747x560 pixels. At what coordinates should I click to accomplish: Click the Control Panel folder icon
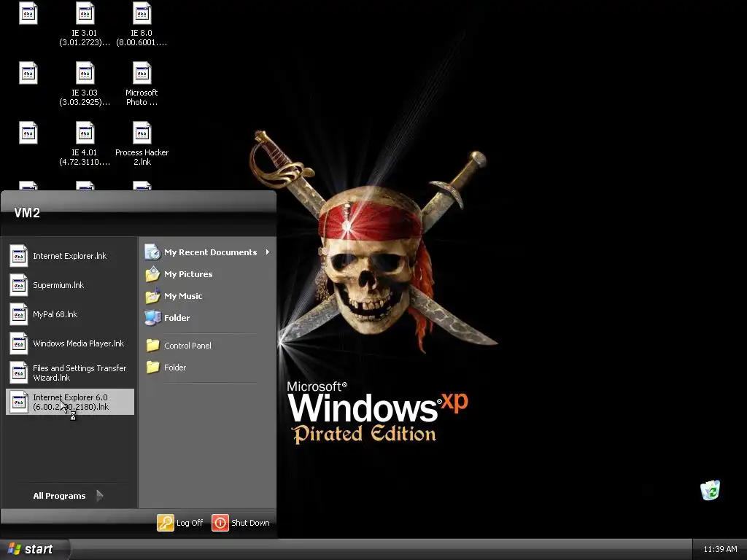click(152, 345)
